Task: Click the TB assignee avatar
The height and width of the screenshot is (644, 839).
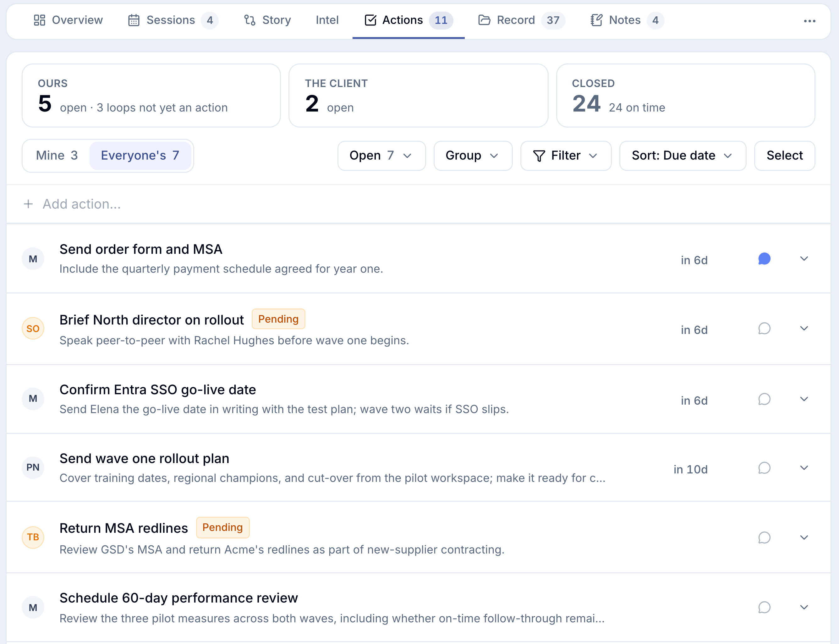Action: [x=33, y=537]
